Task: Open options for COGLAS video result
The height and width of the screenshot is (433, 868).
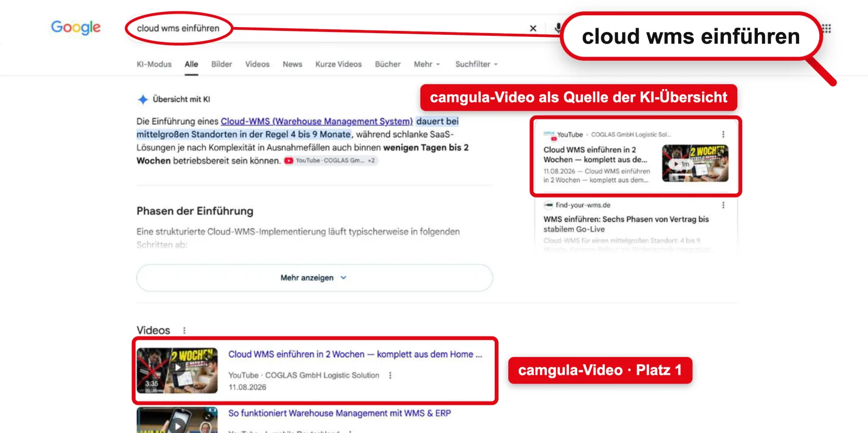Action: (x=390, y=375)
